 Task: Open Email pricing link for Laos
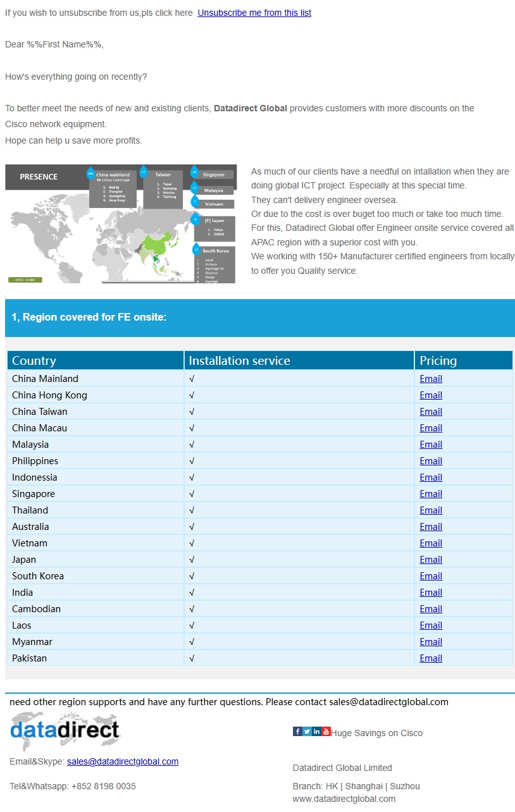click(x=431, y=625)
